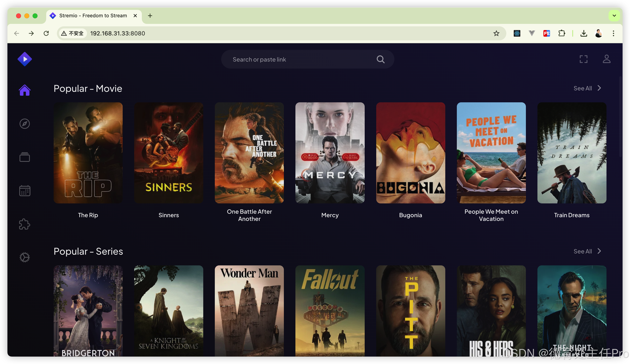
Task: Open the user profile menu icon
Action: [x=606, y=59]
